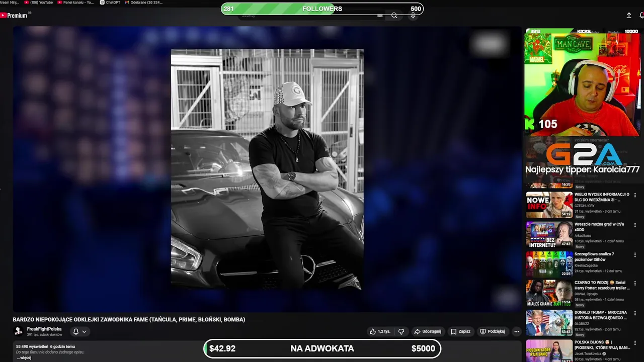The image size is (644, 362).
Task: Toggle the subscription notification bell
Action: click(x=76, y=331)
